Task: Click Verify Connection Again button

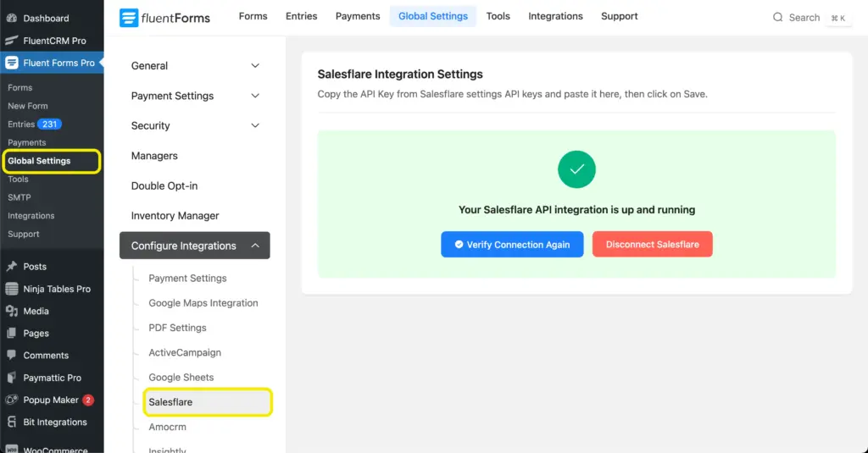Action: tap(512, 245)
